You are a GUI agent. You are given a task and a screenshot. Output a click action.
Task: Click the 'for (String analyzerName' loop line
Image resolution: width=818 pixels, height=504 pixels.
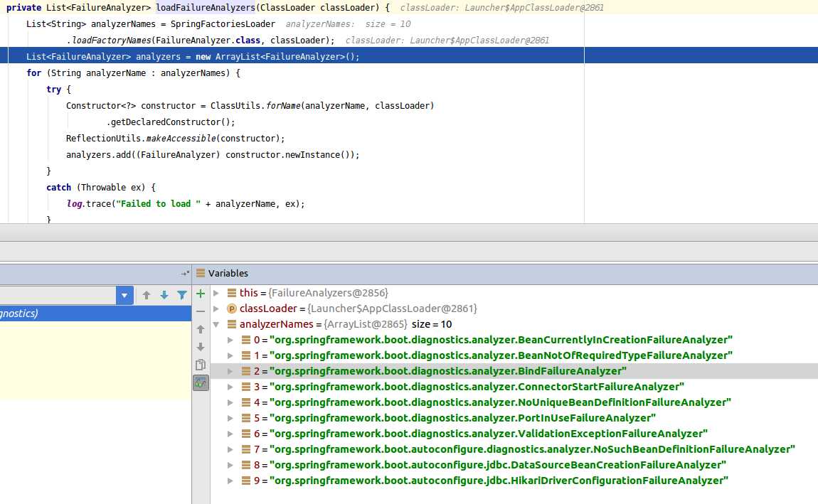coord(134,73)
